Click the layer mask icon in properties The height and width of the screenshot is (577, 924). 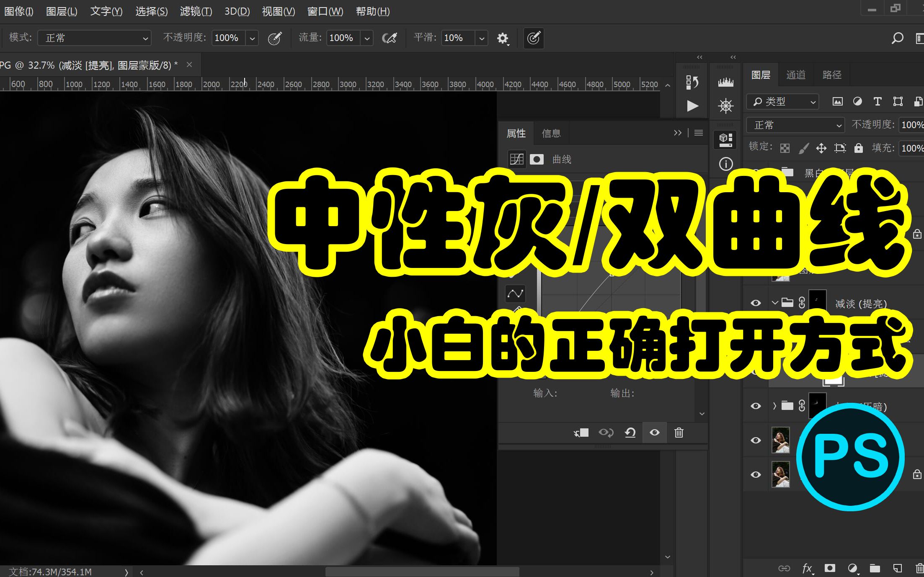(x=537, y=159)
